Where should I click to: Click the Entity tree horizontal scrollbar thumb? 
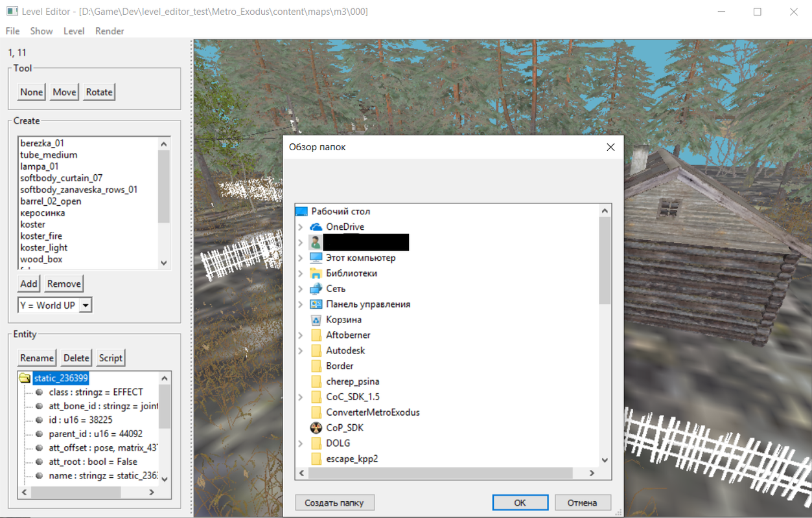(x=76, y=493)
